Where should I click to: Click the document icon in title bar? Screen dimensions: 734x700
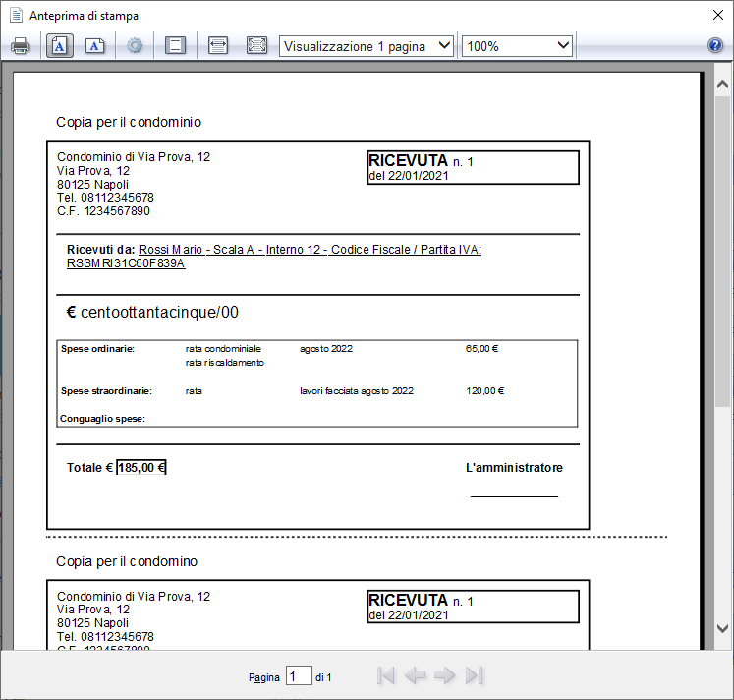click(x=17, y=15)
